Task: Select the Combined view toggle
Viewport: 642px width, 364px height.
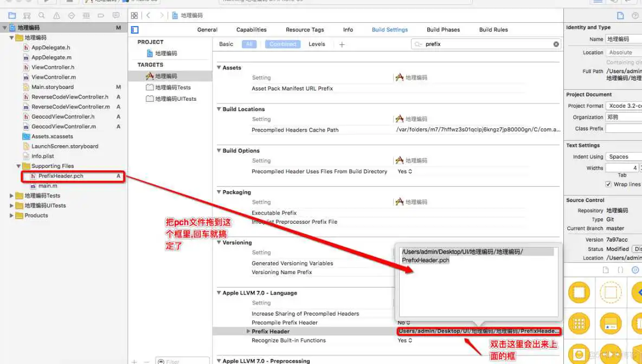Action: (283, 44)
